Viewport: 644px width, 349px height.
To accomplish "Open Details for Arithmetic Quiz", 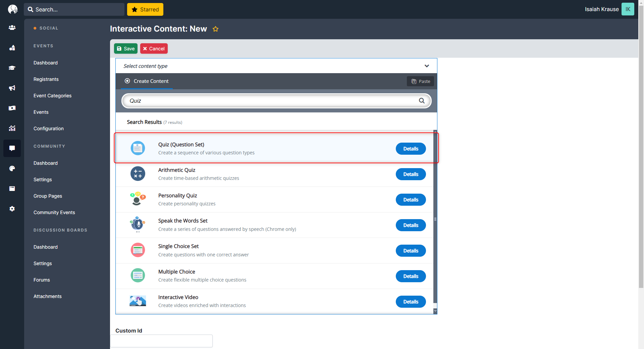I will coord(411,174).
